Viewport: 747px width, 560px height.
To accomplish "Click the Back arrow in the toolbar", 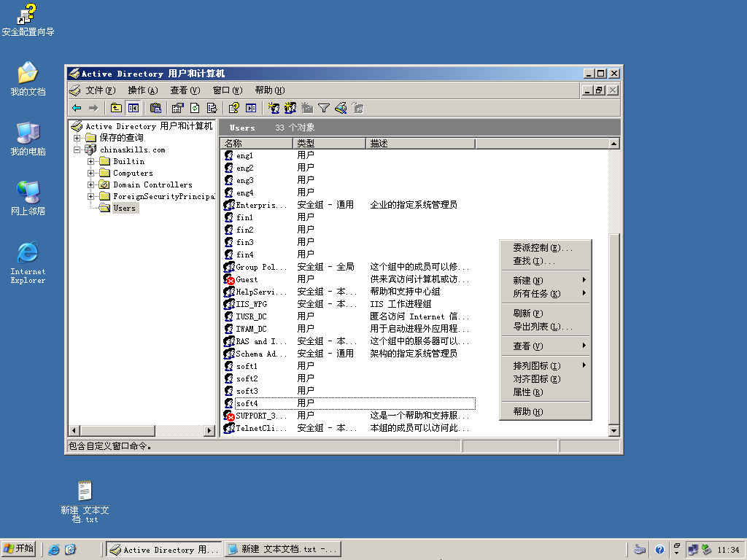I will (77, 108).
